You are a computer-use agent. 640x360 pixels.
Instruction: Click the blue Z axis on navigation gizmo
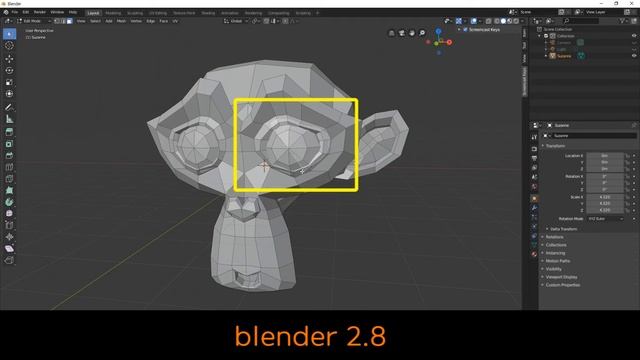tap(438, 31)
